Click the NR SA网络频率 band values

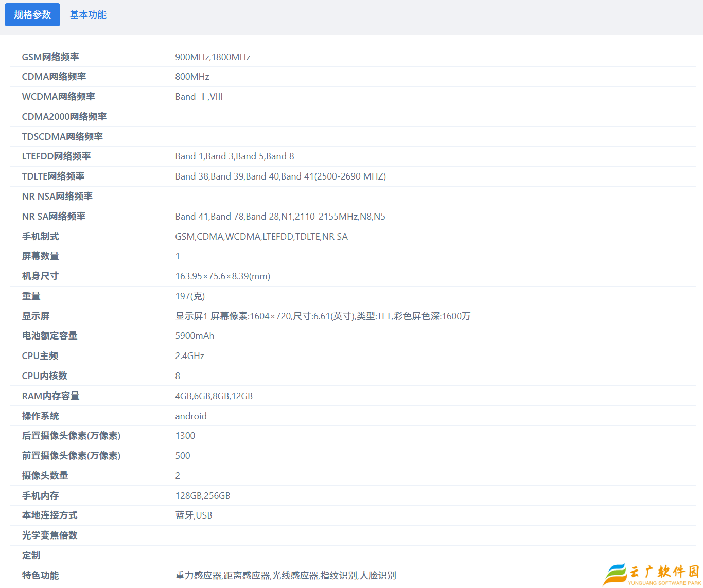(x=280, y=217)
